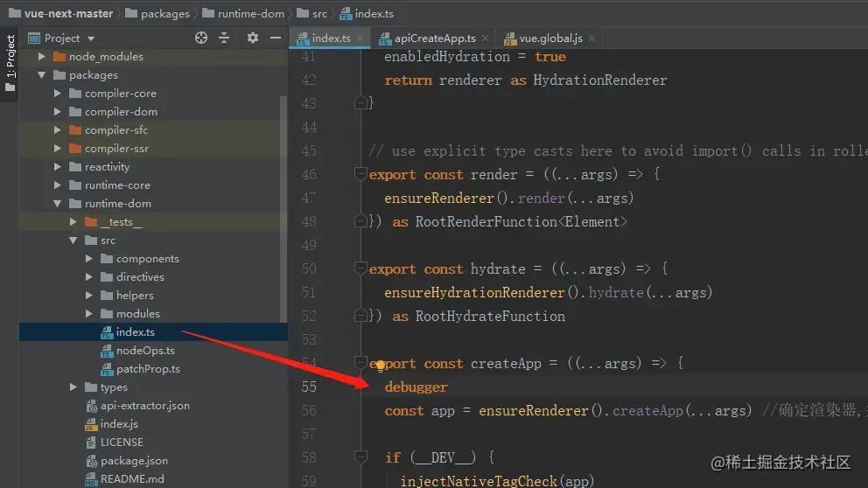This screenshot has width=868, height=488.
Task: Open the Project view dropdown
Action: [x=91, y=38]
